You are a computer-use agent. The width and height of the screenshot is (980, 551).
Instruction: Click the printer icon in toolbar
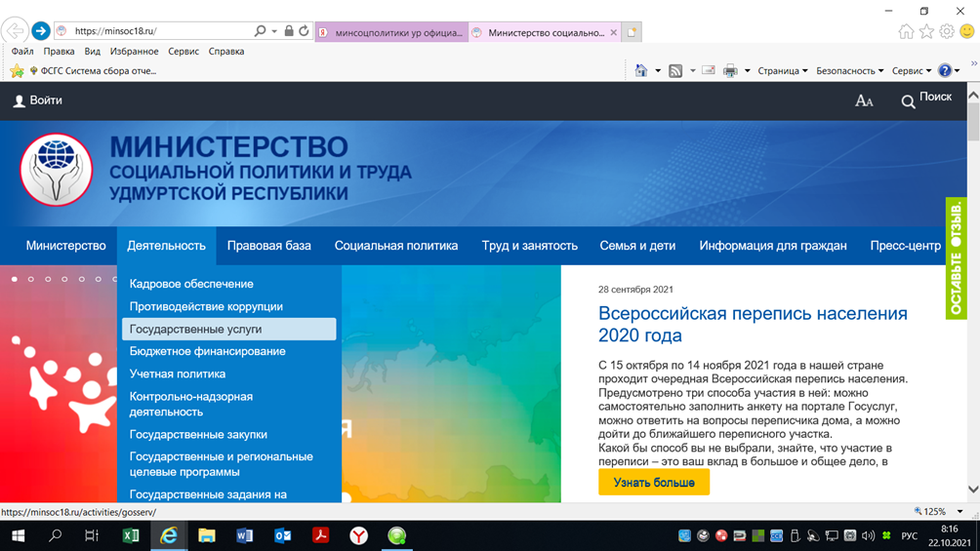coord(730,70)
